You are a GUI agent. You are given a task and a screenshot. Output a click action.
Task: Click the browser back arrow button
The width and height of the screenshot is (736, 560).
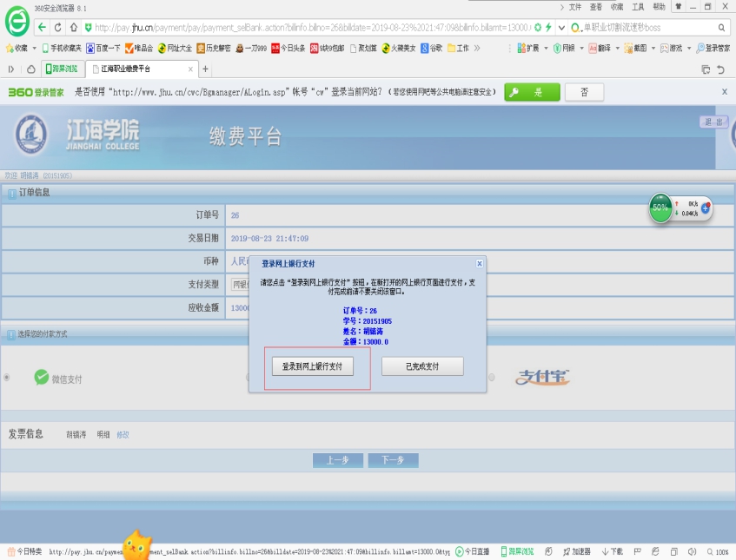tap(42, 28)
